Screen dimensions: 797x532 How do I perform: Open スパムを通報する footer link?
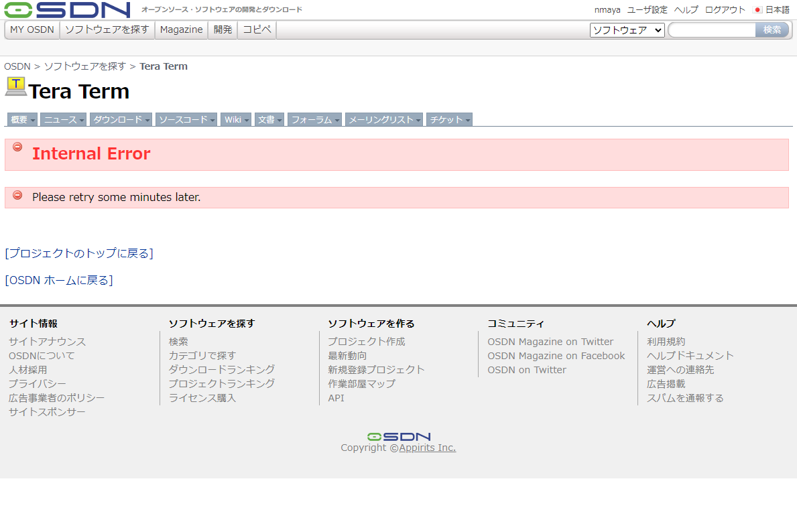coord(685,398)
